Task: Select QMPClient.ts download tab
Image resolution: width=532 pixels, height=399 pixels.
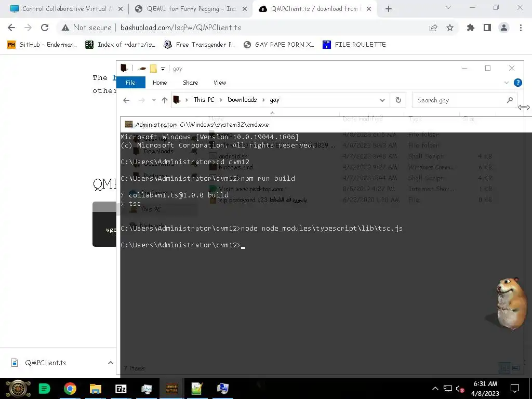Action: click(314, 9)
